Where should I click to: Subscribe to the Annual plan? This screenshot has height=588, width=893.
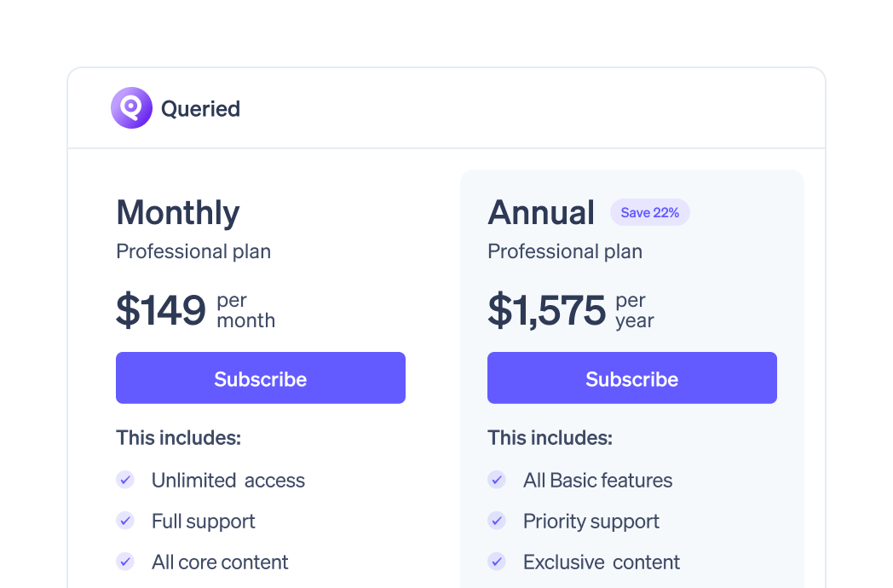click(x=632, y=378)
